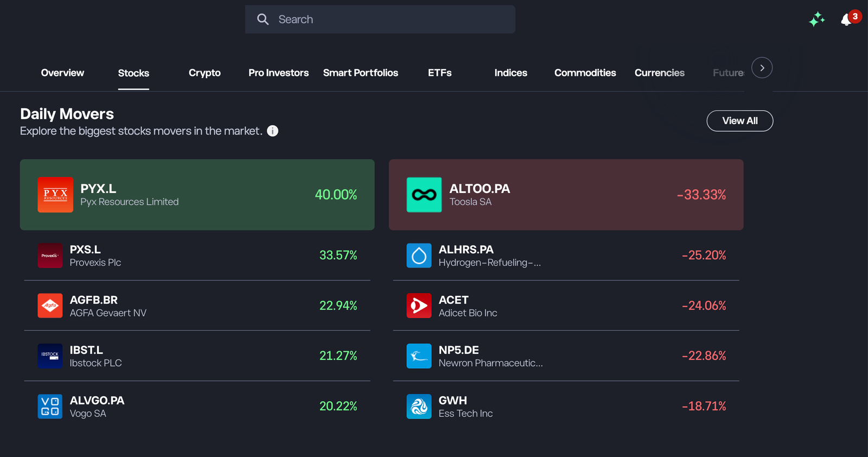Click the -22.86% change value
Image resolution: width=868 pixels, height=457 pixels.
(x=704, y=356)
